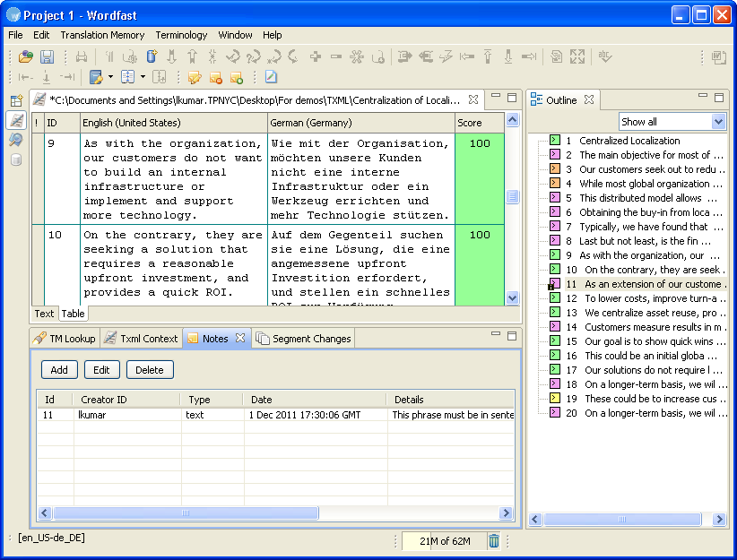Screen dimensions: 737x560
Task: Click the next segment down-arrow icon
Action: 171,56
